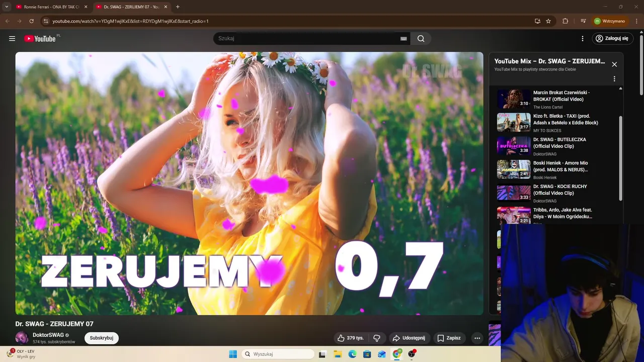Open YouTube settings three-dot menu in header
This screenshot has width=644, height=362.
(x=583, y=39)
